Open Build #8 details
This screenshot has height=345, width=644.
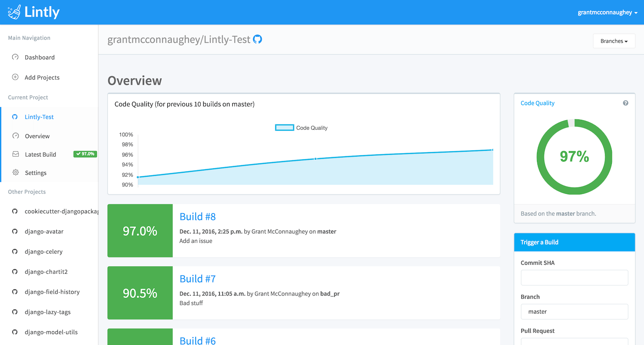pyautogui.click(x=197, y=217)
